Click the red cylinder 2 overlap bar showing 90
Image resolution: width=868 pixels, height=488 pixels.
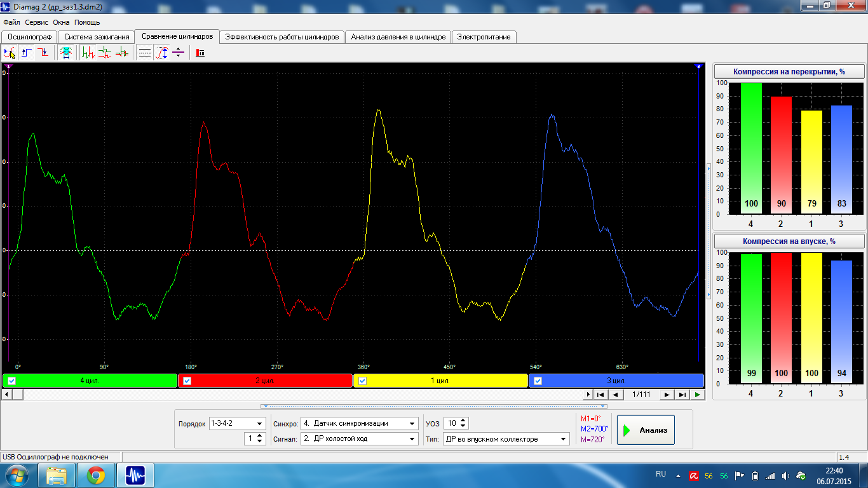point(782,155)
